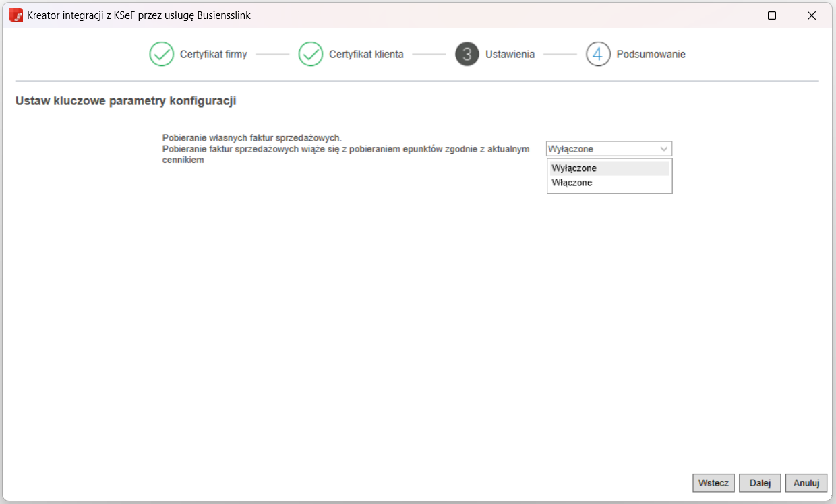Image resolution: width=836 pixels, height=504 pixels.
Task: Select the Włączone option in the list
Action: coord(572,183)
